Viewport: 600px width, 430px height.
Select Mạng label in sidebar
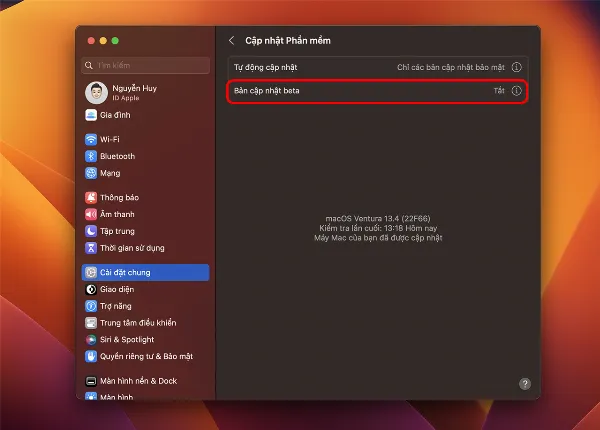pyautogui.click(x=110, y=173)
